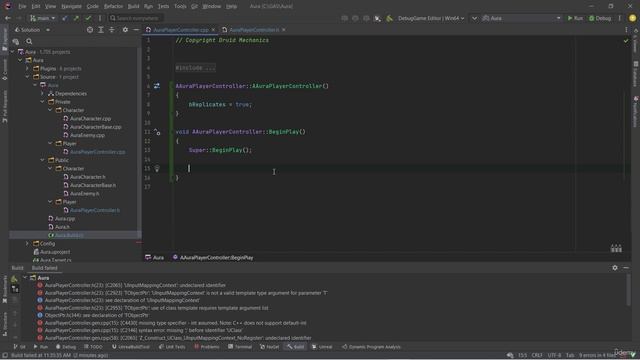Image resolution: width=640 pixels, height=360 pixels.
Task: Open the Navigate menu
Action: coord(71,6)
